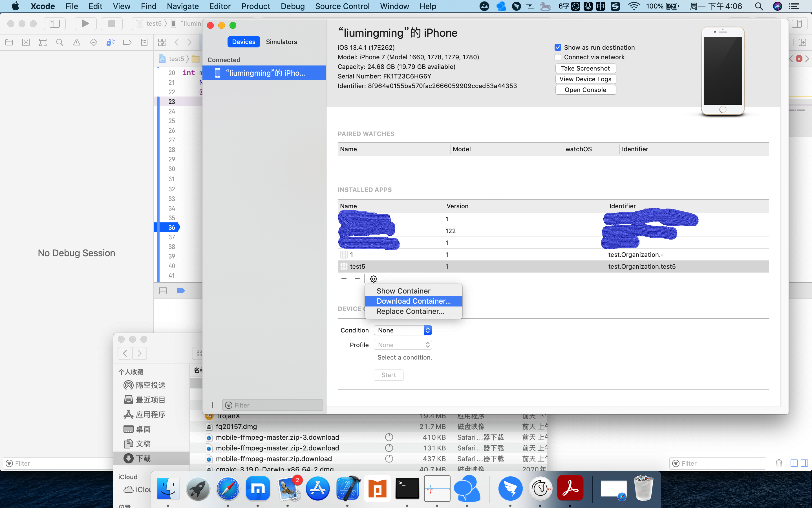Open Finder from the Dock
812x508 pixels.
click(168, 489)
